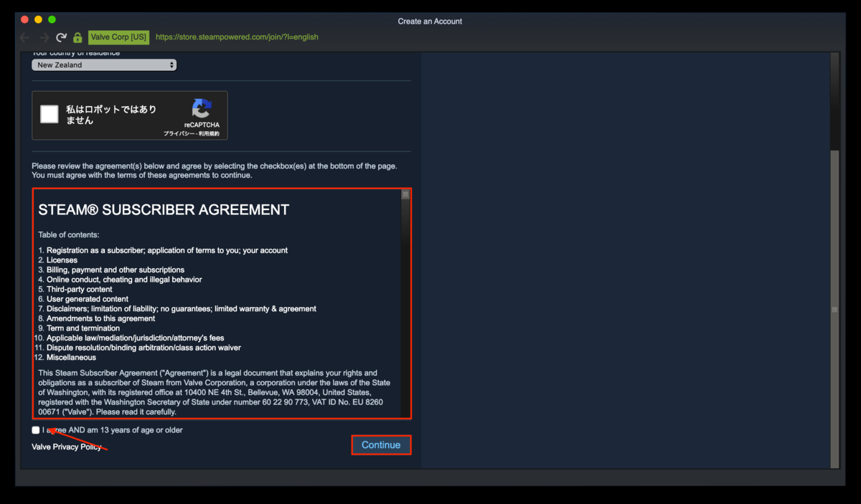Click the reCAPTCHA logo icon
This screenshot has height=504, width=861.
click(202, 108)
